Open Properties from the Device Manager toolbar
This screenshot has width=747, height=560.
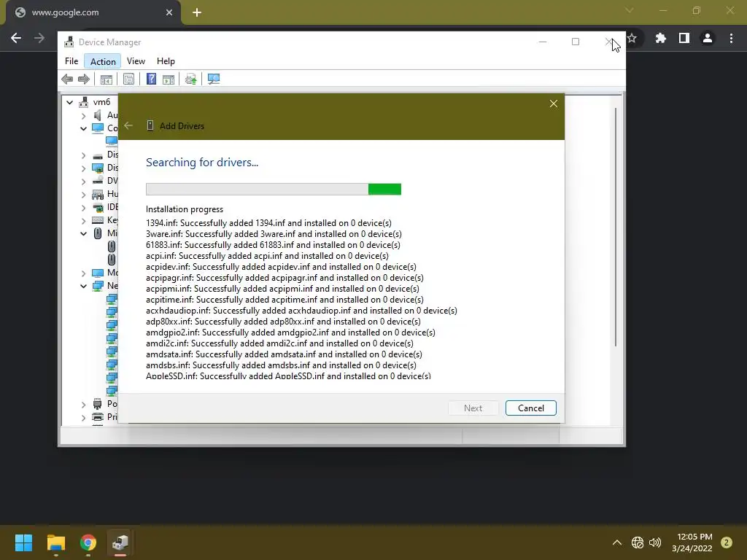click(128, 79)
